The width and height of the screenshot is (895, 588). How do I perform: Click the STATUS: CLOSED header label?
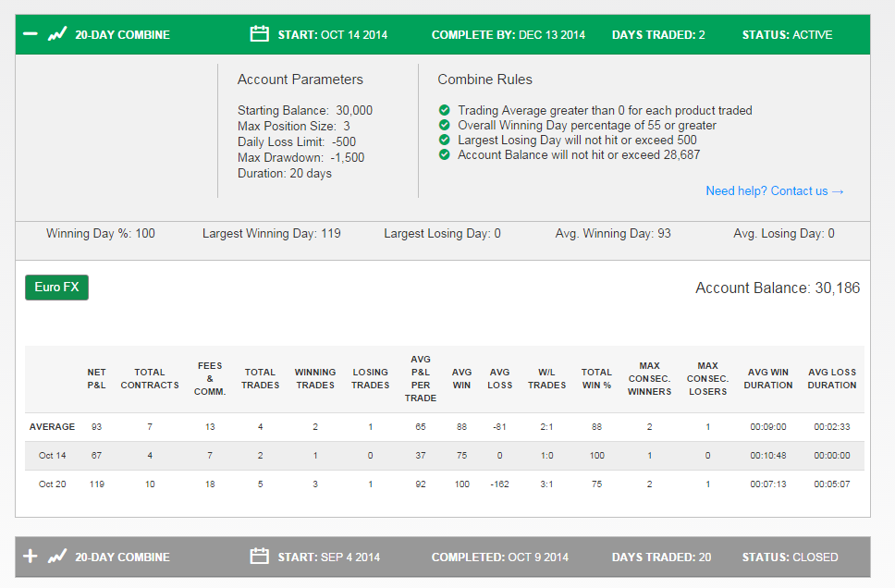(x=790, y=557)
